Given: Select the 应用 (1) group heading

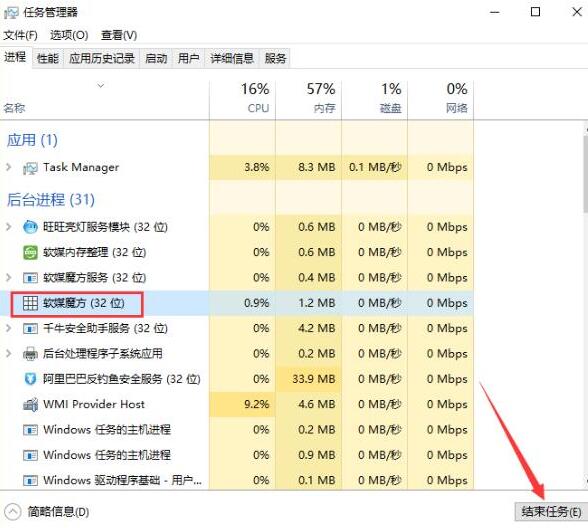Looking at the screenshot, I should pos(32,140).
